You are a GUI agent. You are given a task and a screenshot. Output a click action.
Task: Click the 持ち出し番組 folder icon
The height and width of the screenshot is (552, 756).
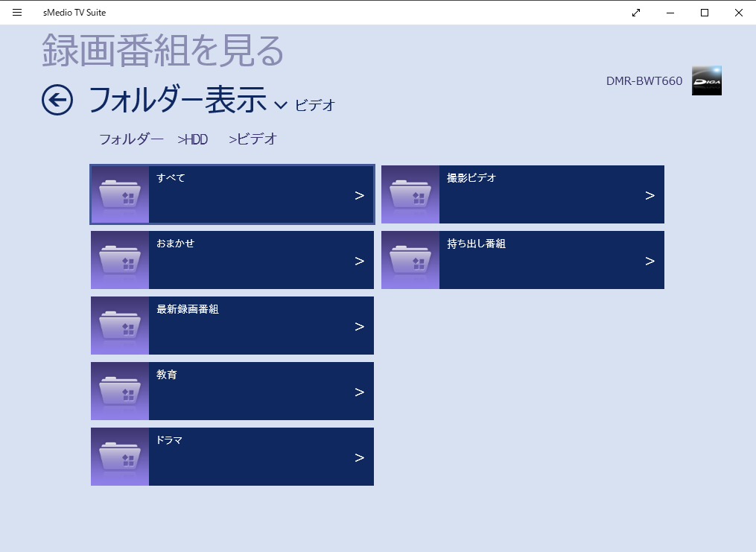pos(410,260)
